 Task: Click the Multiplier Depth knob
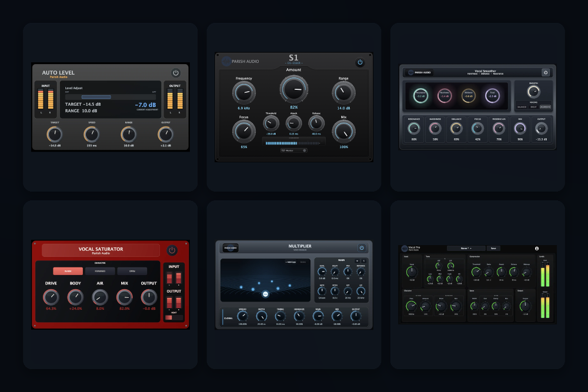[262, 317]
